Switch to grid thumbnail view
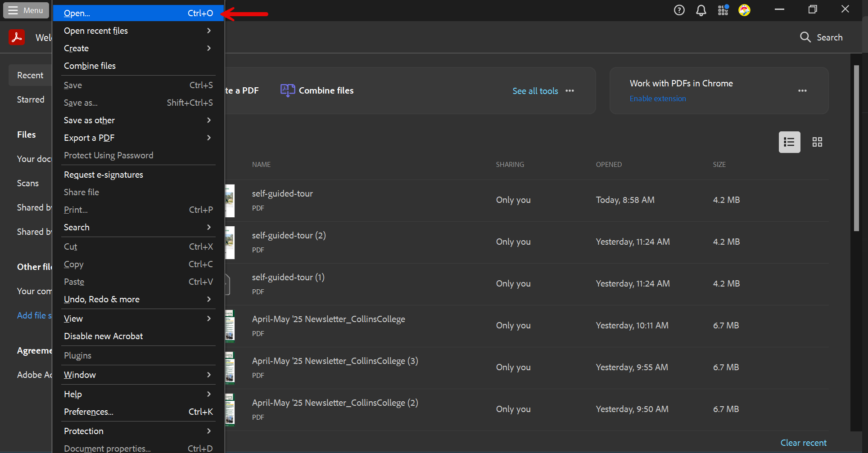 (x=817, y=142)
